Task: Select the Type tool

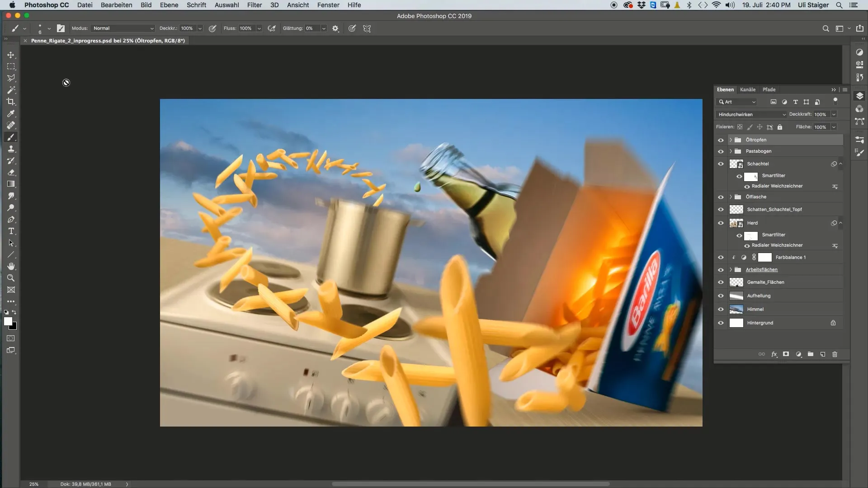Action: point(11,231)
